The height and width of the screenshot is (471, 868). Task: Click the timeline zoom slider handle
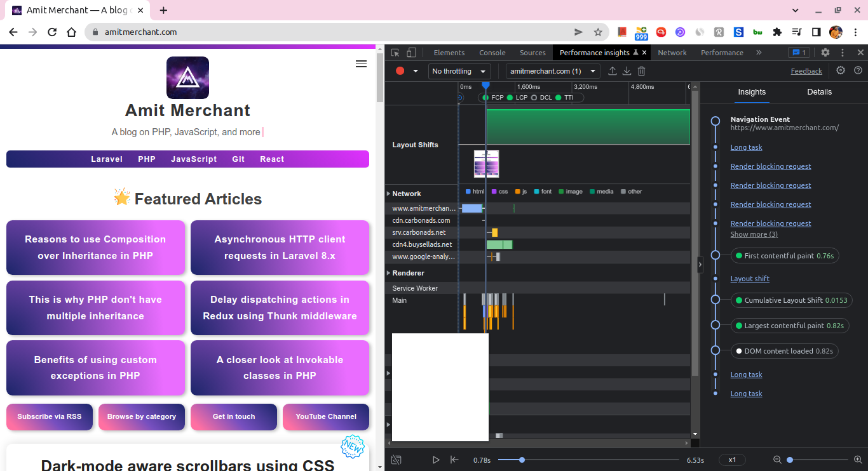pyautogui.click(x=790, y=460)
